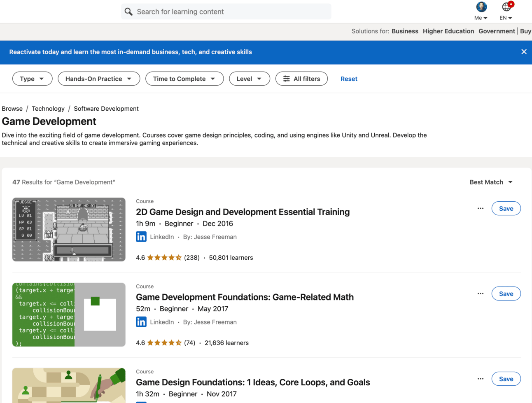Save 2D Game Design and Development course

pos(506,208)
